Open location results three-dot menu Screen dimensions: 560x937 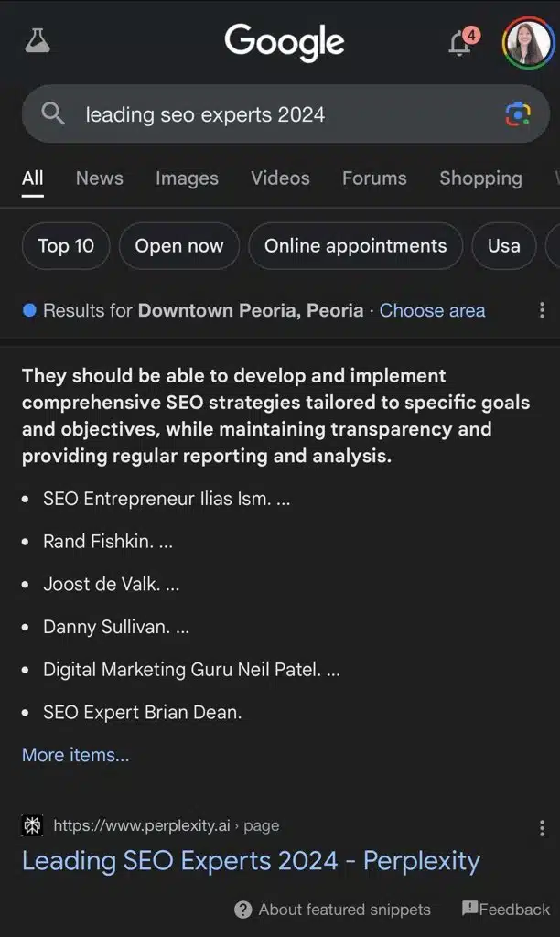pyautogui.click(x=542, y=310)
